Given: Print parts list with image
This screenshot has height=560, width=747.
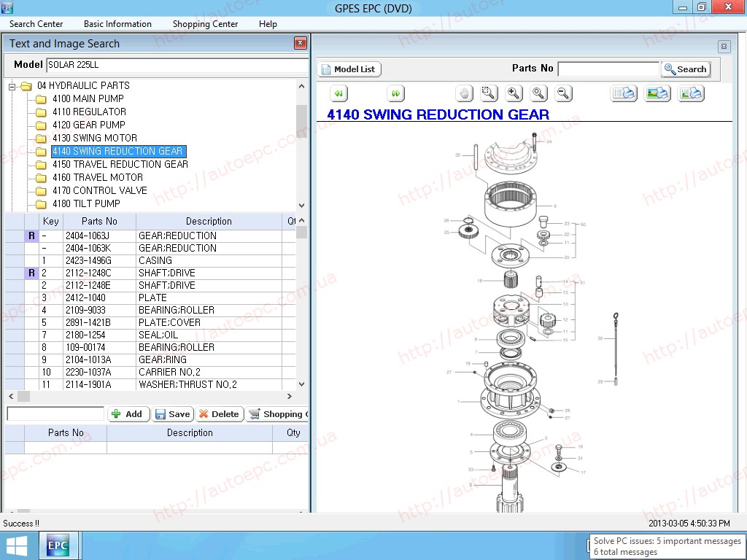Looking at the screenshot, I should 691,93.
